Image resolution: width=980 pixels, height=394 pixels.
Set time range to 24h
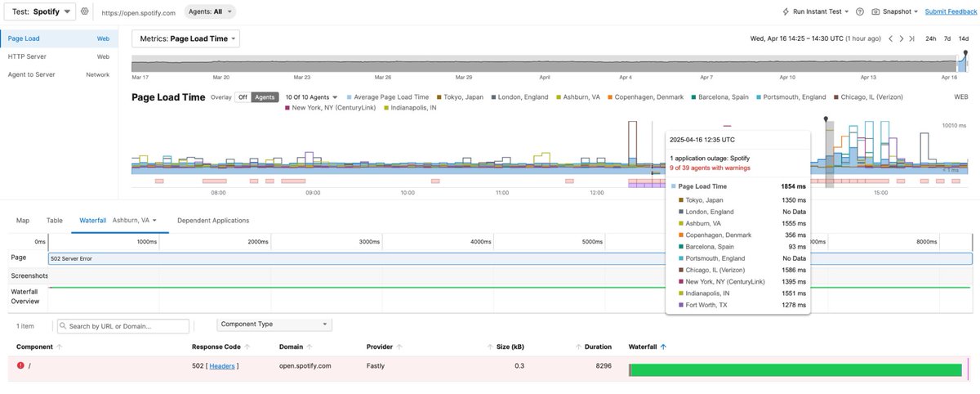point(931,38)
